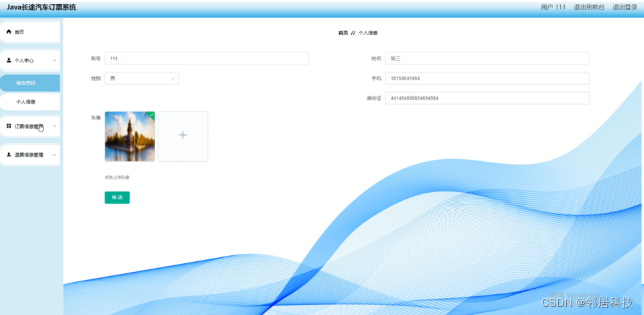Click the 姓名 input field
Viewport: 644px width, 315px height.
pyautogui.click(x=487, y=58)
